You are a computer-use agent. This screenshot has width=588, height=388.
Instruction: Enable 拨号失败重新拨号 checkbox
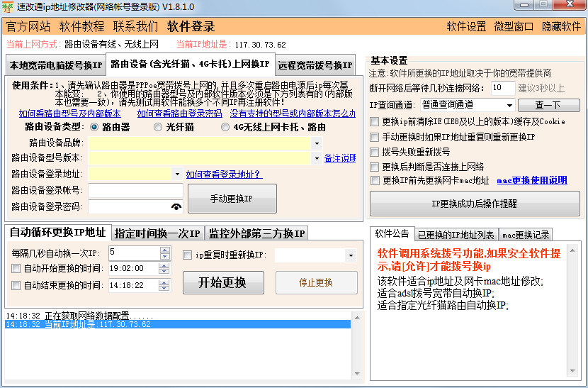pyautogui.click(x=374, y=152)
